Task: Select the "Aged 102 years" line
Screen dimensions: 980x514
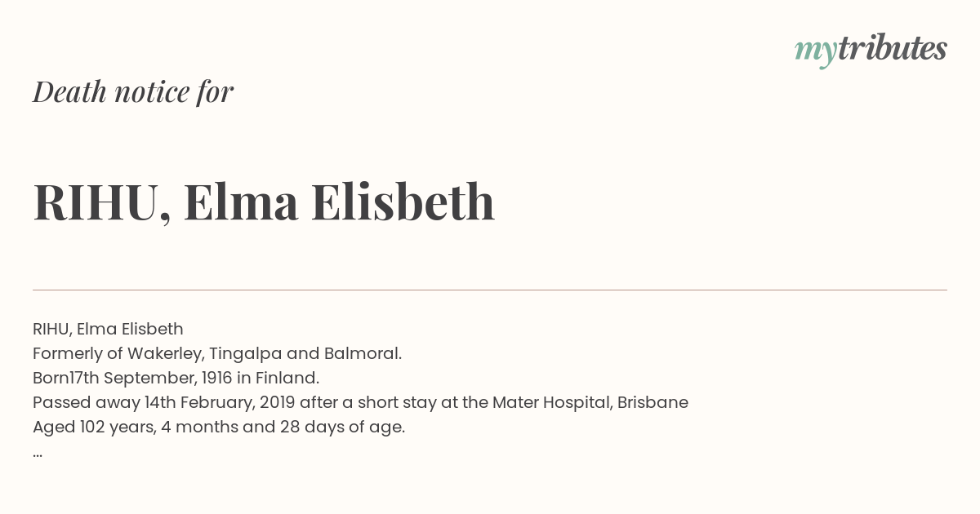Action: [x=219, y=427]
